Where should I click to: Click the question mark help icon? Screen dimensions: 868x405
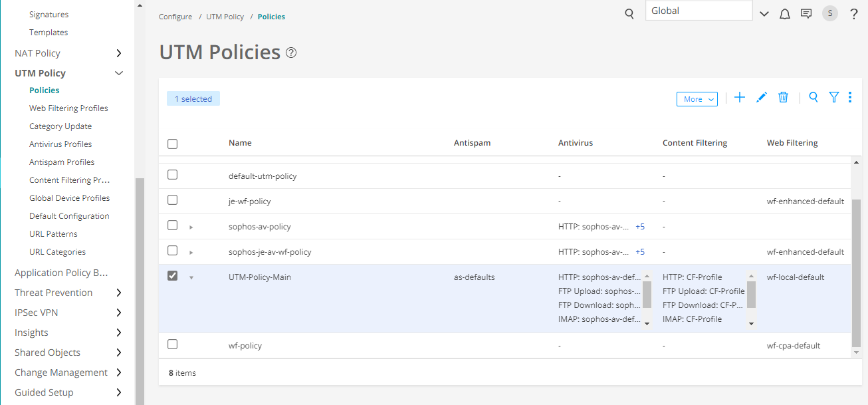coord(854,14)
